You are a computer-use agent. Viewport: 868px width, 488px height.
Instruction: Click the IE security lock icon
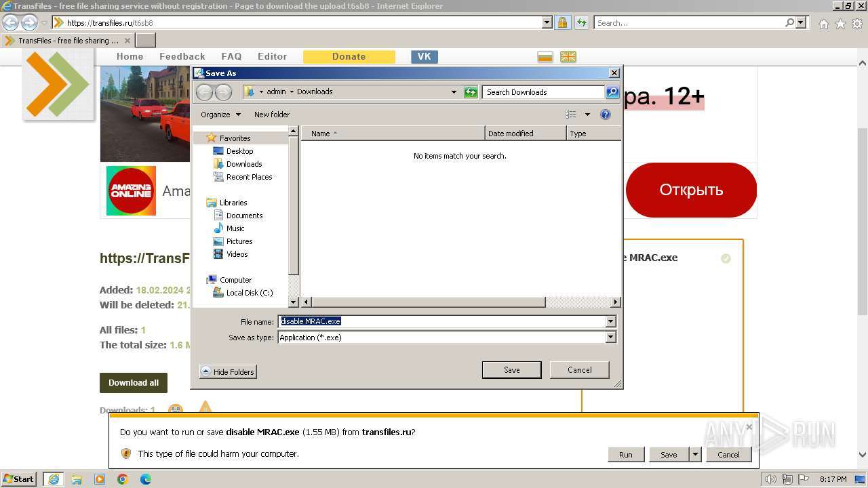click(x=563, y=22)
